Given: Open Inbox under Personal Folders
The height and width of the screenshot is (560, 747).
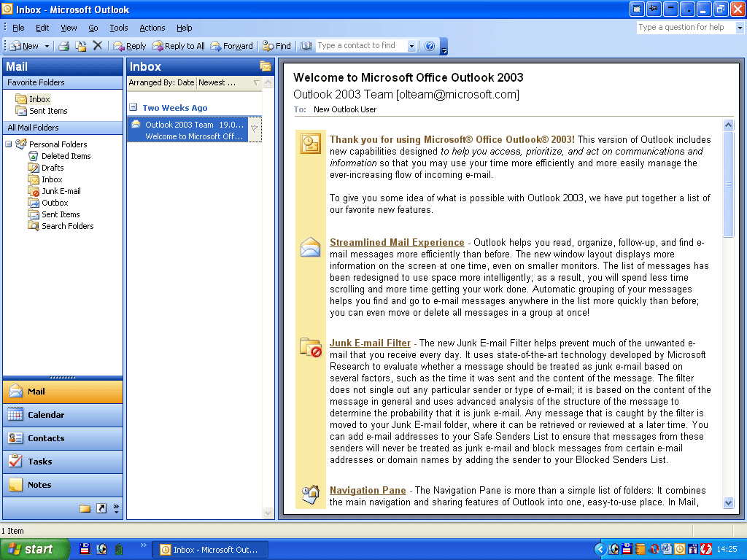Looking at the screenshot, I should pos(46,179).
